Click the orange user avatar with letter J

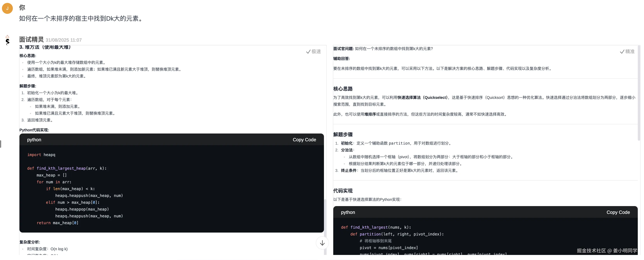pos(7,8)
